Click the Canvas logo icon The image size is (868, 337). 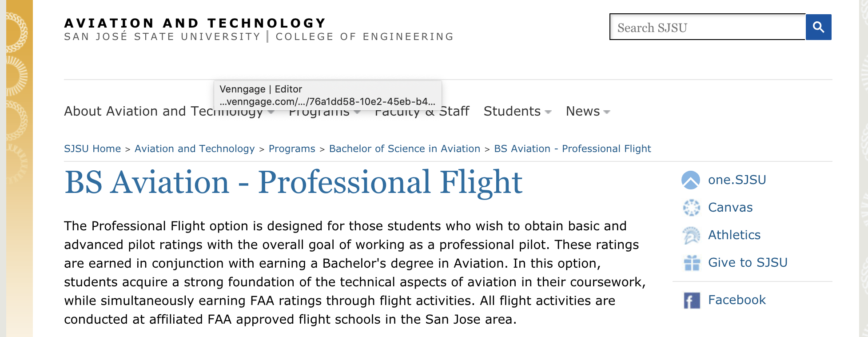[691, 208]
